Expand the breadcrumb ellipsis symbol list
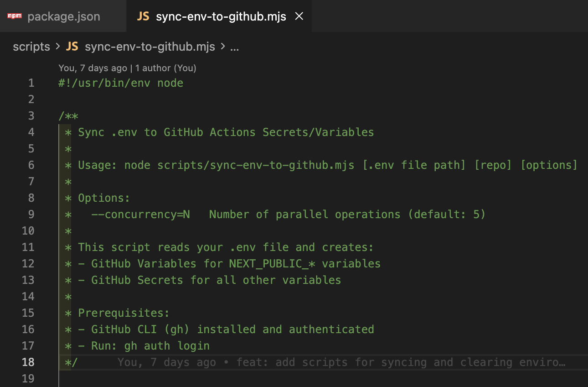The image size is (588, 387). click(234, 47)
